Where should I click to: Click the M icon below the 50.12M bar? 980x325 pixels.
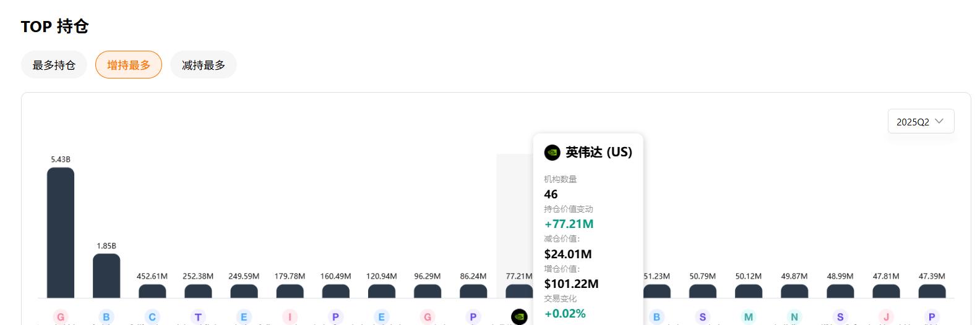tap(749, 317)
